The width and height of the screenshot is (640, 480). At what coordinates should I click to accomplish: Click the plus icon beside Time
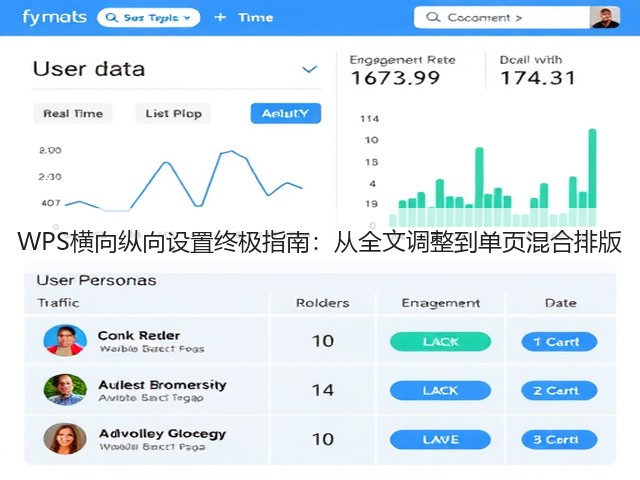click(x=220, y=18)
